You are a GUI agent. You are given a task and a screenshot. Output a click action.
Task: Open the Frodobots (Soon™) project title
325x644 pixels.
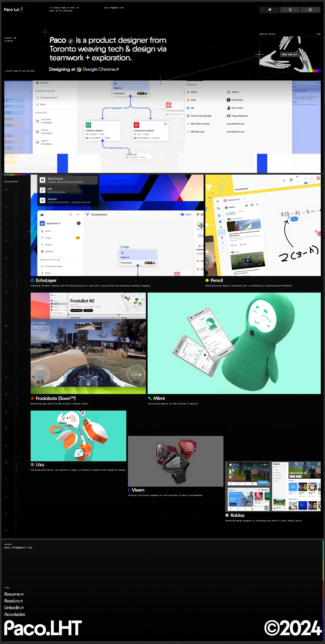click(56, 398)
